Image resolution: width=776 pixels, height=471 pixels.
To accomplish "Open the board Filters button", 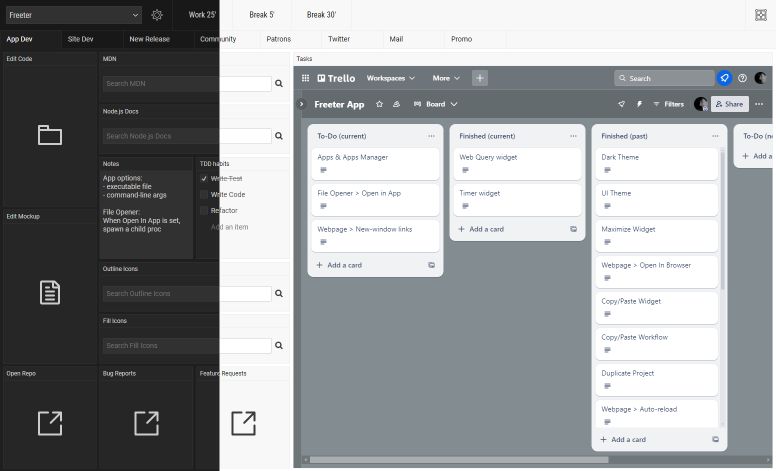I will click(x=669, y=104).
